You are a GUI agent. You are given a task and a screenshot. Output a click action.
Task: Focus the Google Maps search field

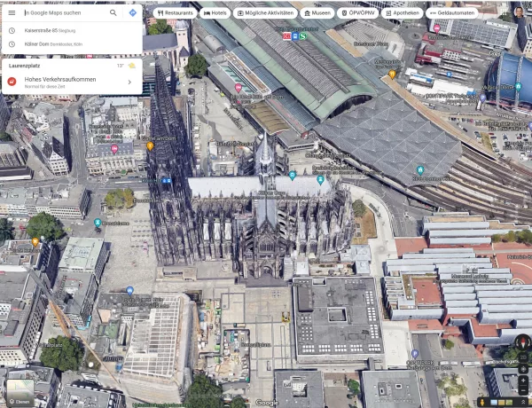(66, 13)
